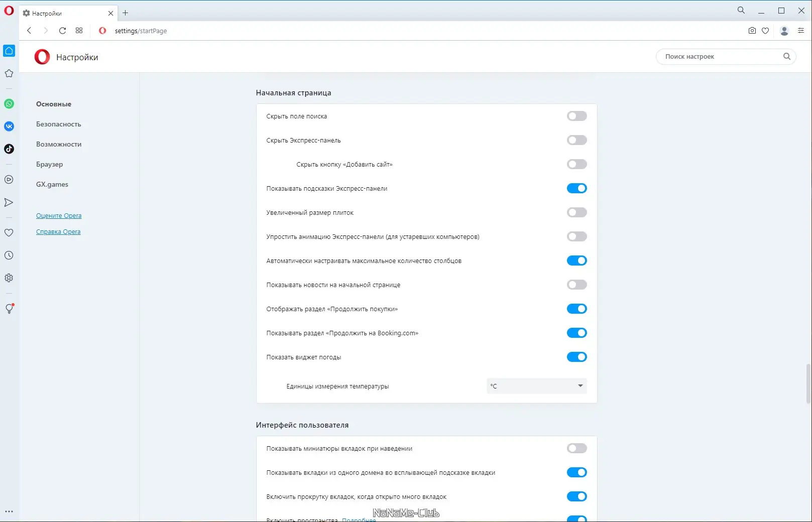Disable 'Показать виджет погоды' toggle
812x522 pixels.
click(x=576, y=357)
